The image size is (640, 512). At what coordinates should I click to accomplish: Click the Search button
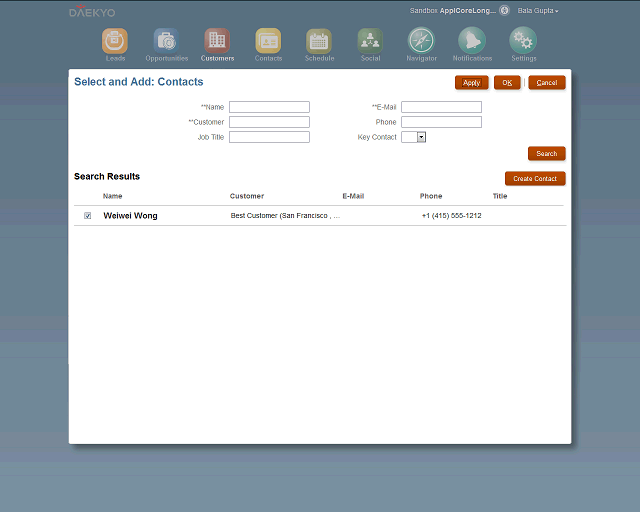tap(547, 154)
